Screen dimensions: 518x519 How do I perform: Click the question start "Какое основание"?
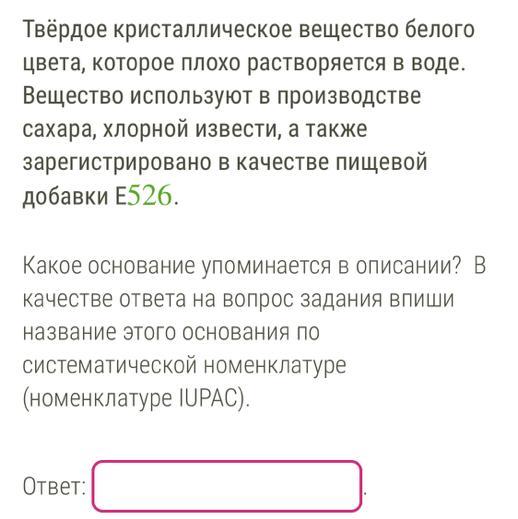[x=109, y=265]
